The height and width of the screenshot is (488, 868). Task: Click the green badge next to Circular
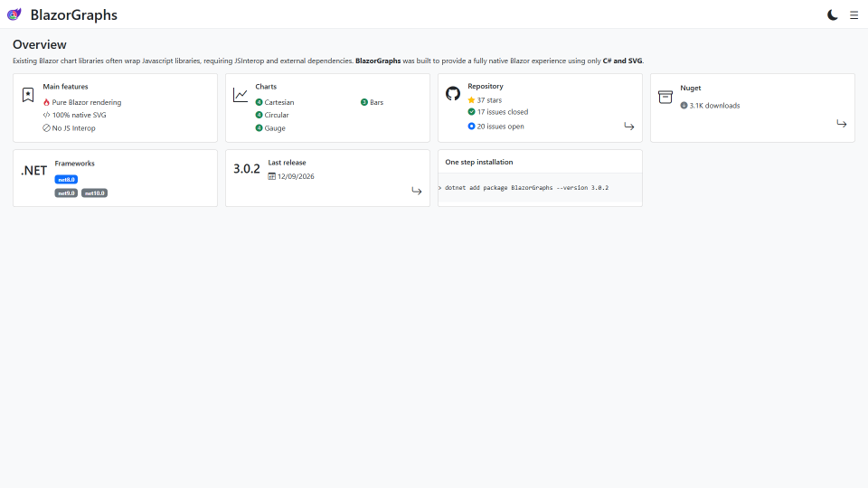[x=259, y=115]
